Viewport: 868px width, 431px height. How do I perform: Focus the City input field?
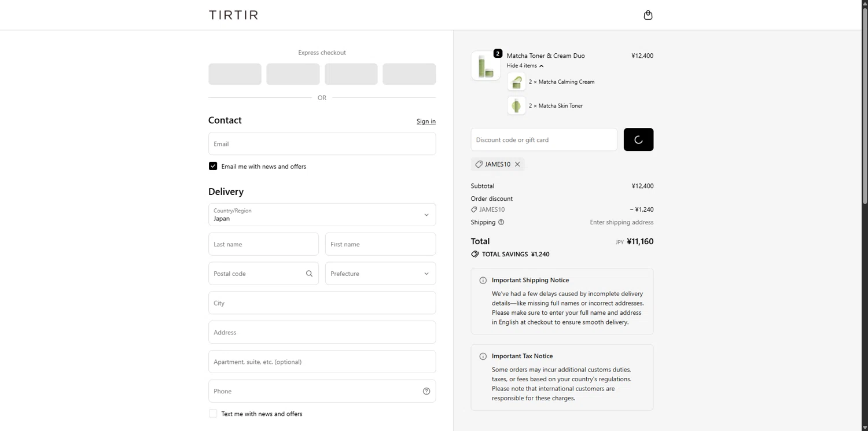pyautogui.click(x=322, y=303)
